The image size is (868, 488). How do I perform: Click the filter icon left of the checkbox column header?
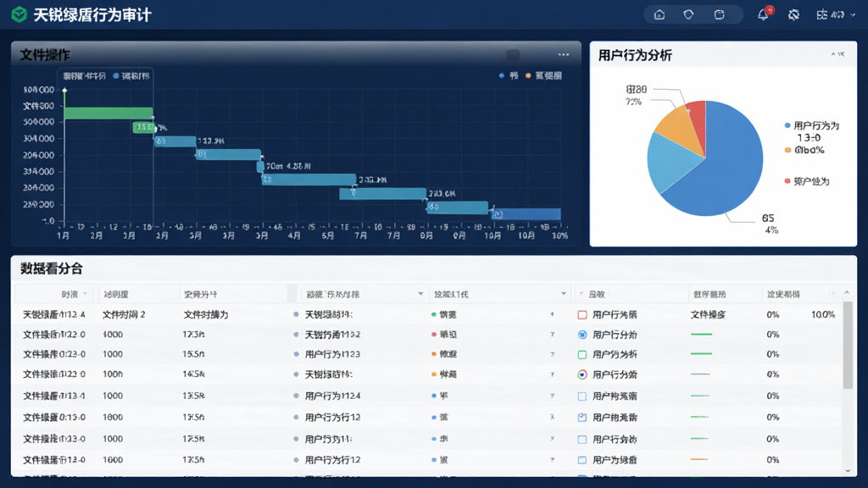click(581, 294)
